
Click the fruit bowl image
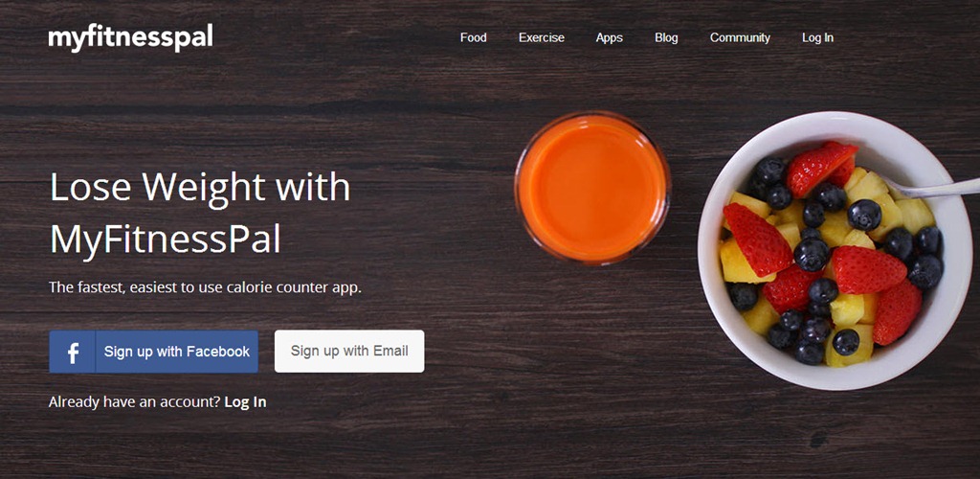pos(835,251)
